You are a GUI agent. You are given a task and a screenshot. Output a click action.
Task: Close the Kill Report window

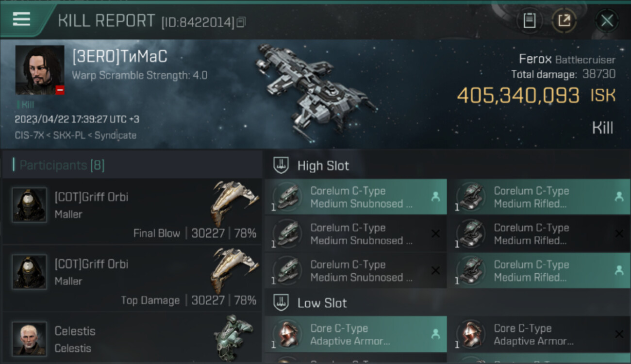[607, 21]
